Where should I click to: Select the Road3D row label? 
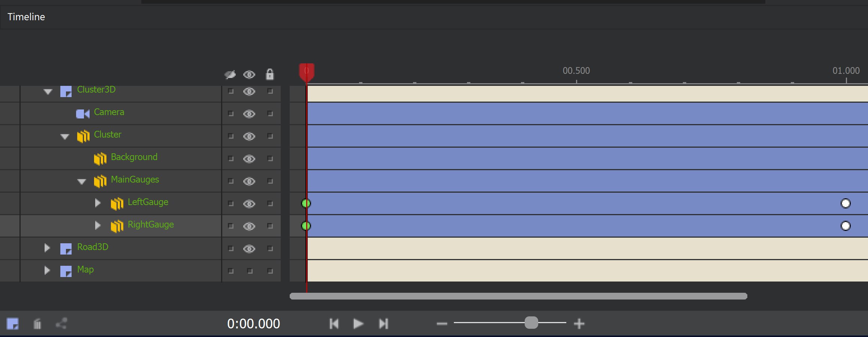click(93, 247)
